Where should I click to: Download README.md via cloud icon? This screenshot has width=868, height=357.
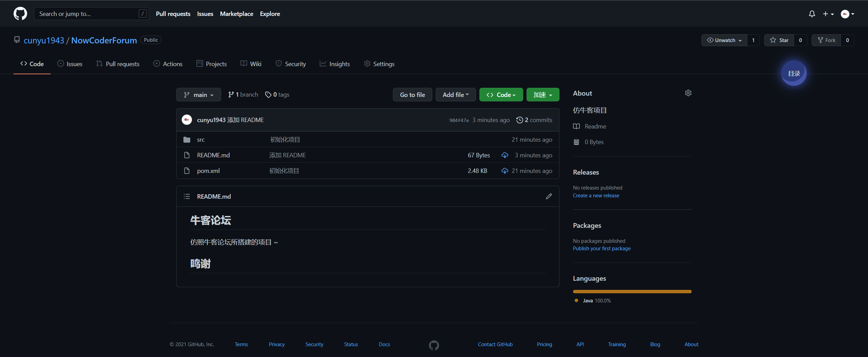[505, 155]
